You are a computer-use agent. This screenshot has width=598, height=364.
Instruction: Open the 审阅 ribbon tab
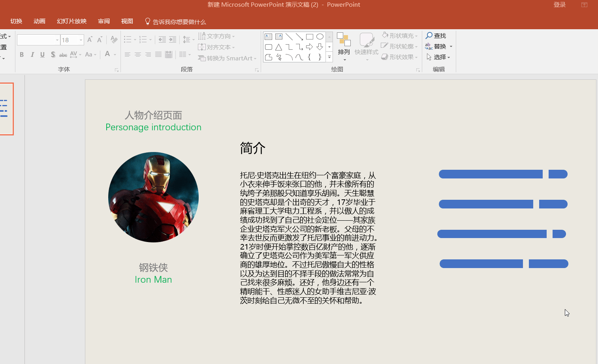104,21
